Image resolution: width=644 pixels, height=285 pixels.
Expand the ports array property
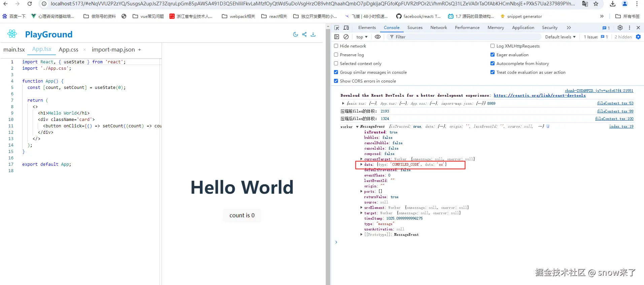pyautogui.click(x=361, y=191)
